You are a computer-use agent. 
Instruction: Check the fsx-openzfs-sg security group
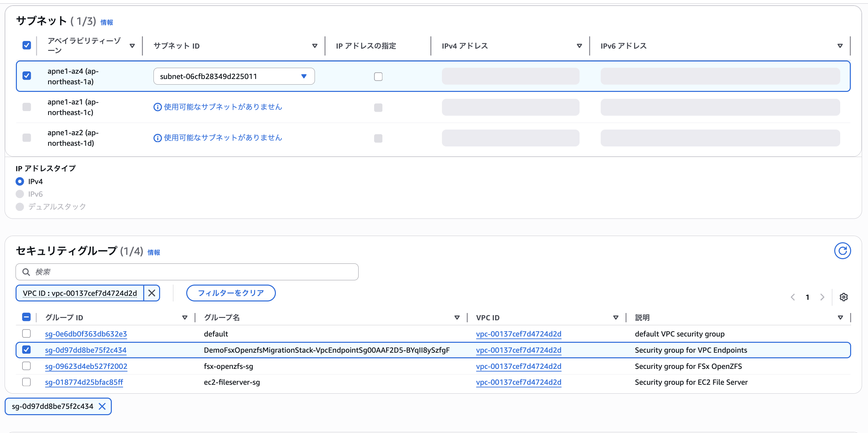(x=26, y=366)
